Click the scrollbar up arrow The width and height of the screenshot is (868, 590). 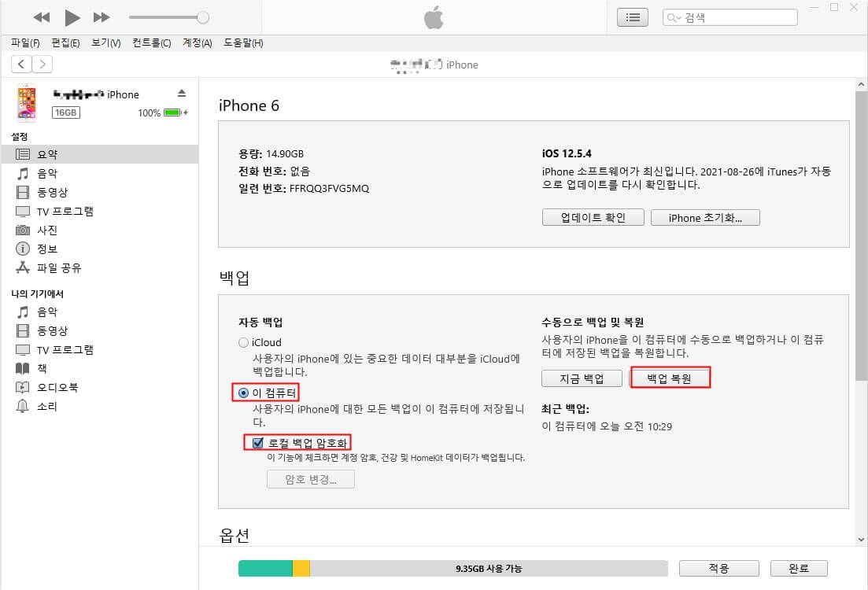point(861,85)
